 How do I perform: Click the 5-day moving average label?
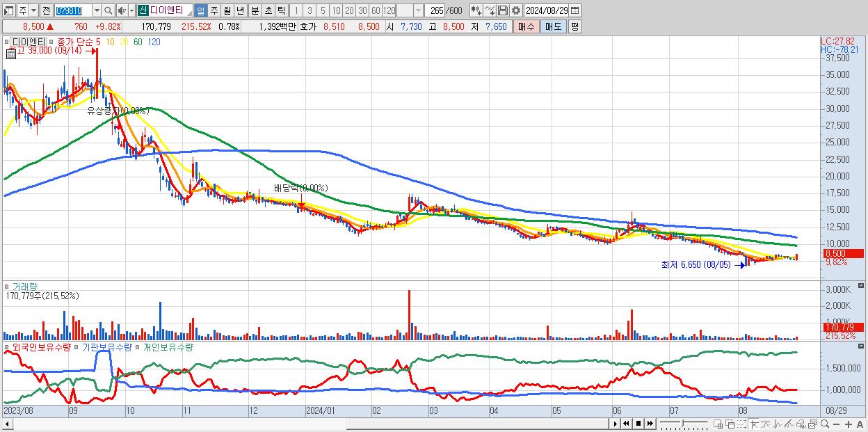point(99,42)
